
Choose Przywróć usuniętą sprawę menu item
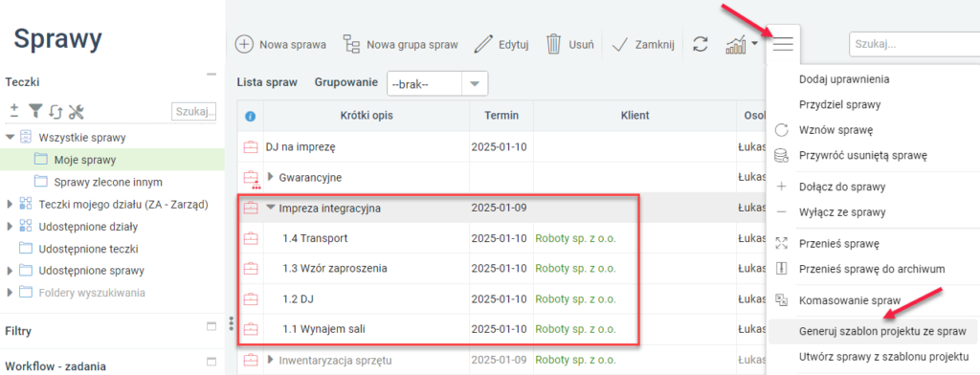(862, 156)
